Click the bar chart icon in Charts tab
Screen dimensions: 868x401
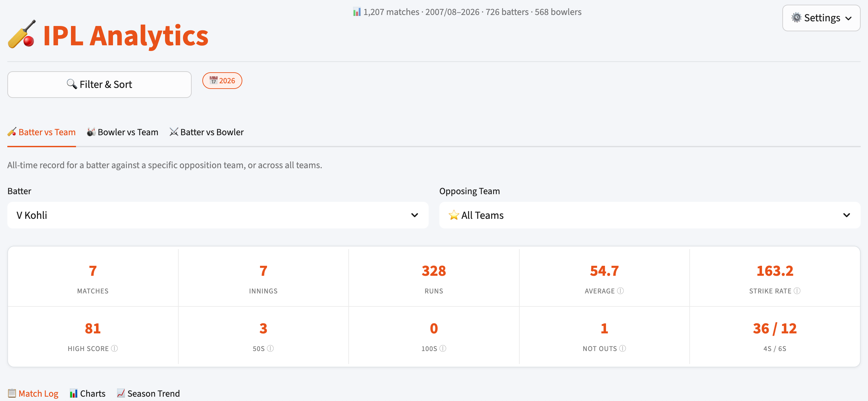click(73, 393)
